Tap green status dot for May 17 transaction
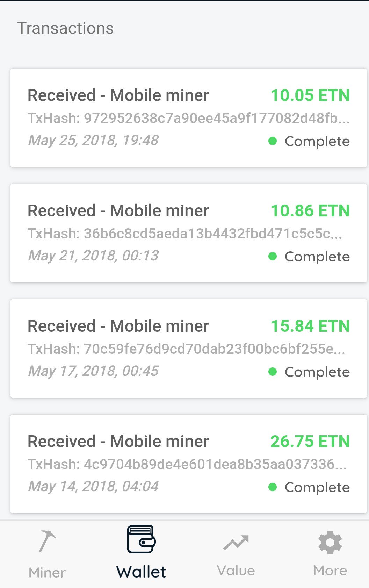The height and width of the screenshot is (588, 369). coord(273,372)
